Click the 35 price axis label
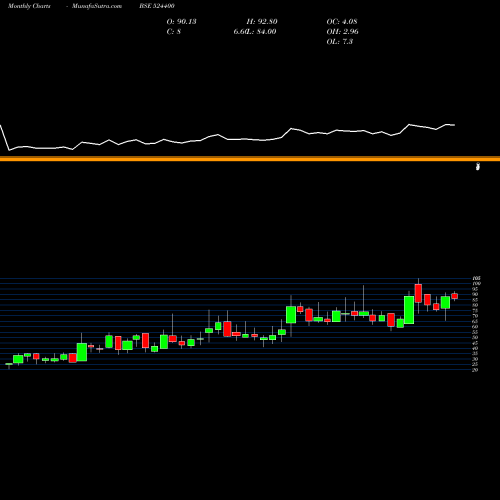500x500 pixels. click(476, 353)
